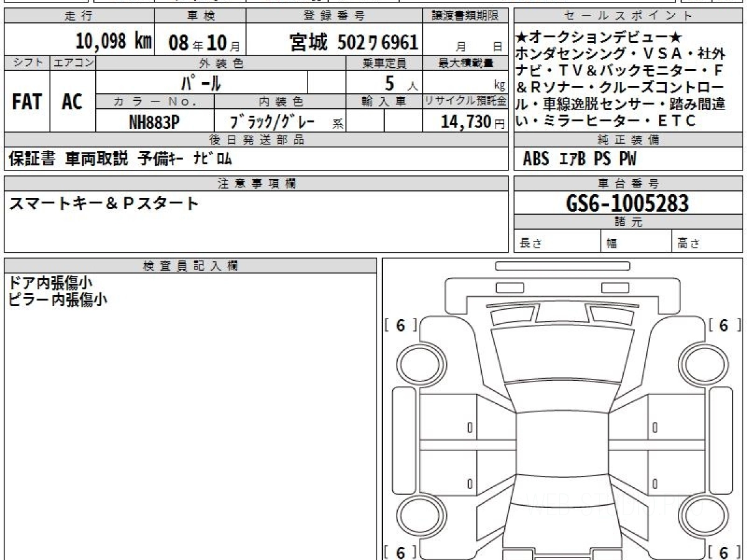Click the top-right [6] tire rating mark
Viewport: 747px width, 560px height.
coord(723,325)
